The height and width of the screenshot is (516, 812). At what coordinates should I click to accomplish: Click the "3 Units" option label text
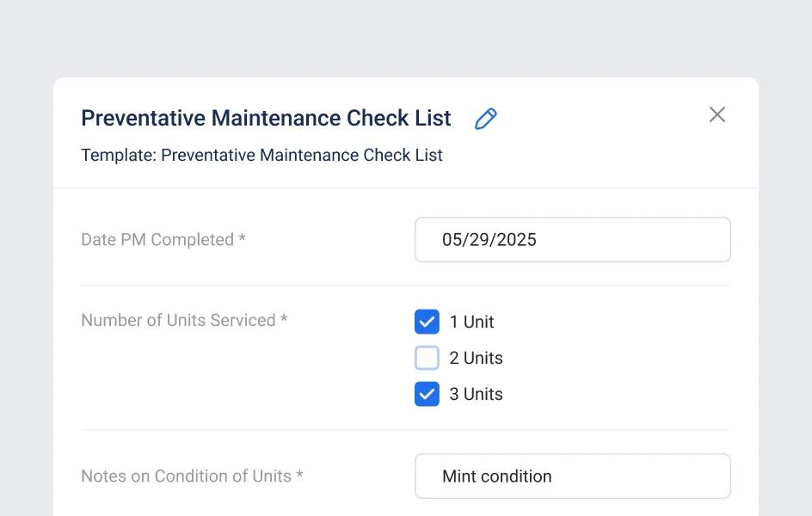point(476,394)
